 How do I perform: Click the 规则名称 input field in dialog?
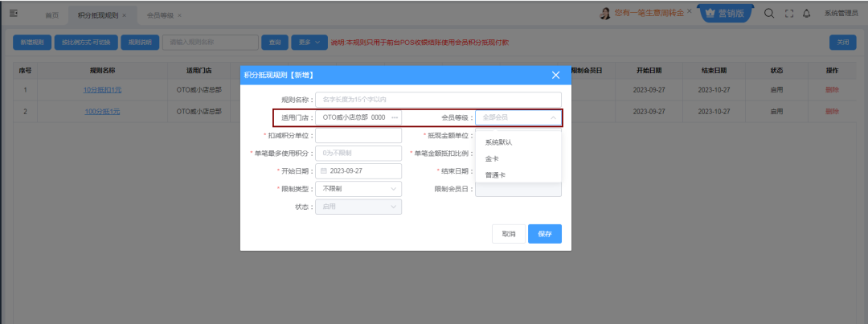[x=437, y=100]
